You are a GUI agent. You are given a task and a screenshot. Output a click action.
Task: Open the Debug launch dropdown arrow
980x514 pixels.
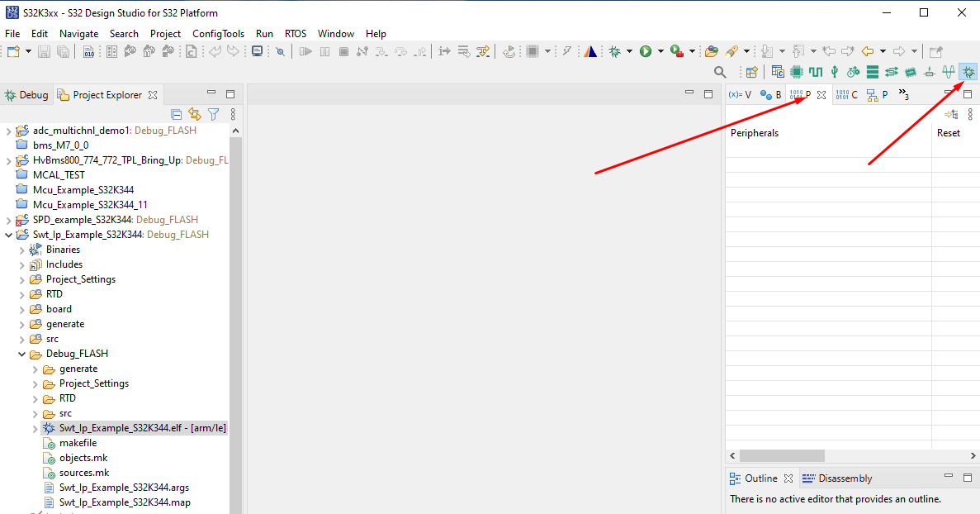pos(629,51)
